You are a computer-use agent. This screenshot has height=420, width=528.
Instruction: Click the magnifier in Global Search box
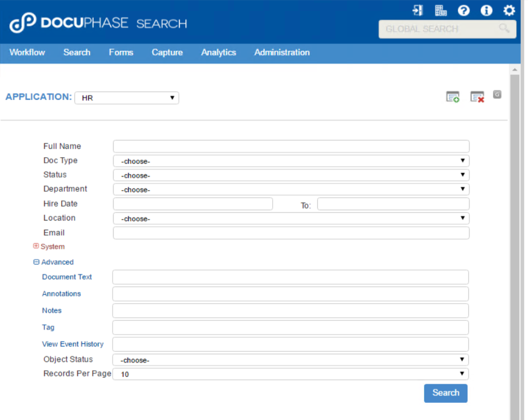tap(505, 28)
